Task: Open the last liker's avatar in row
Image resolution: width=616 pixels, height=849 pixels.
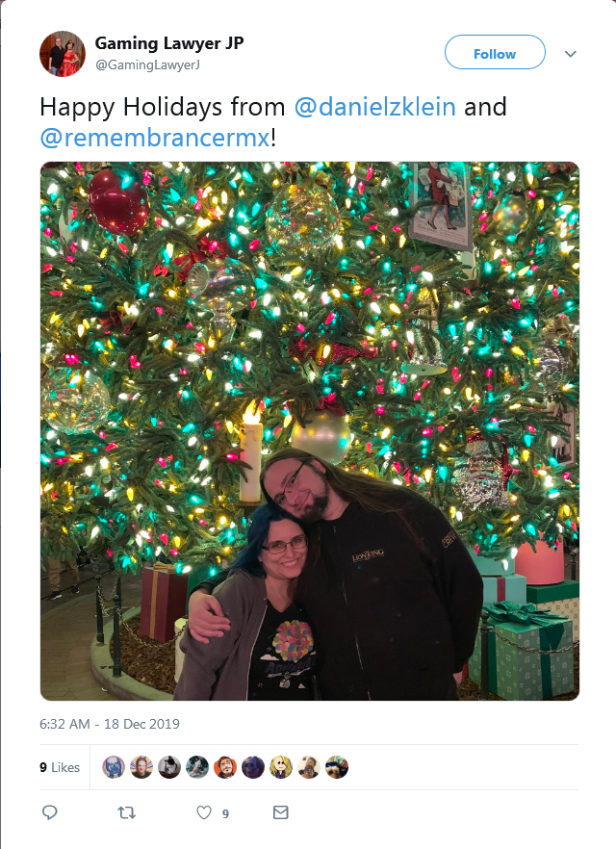Action: point(337,767)
